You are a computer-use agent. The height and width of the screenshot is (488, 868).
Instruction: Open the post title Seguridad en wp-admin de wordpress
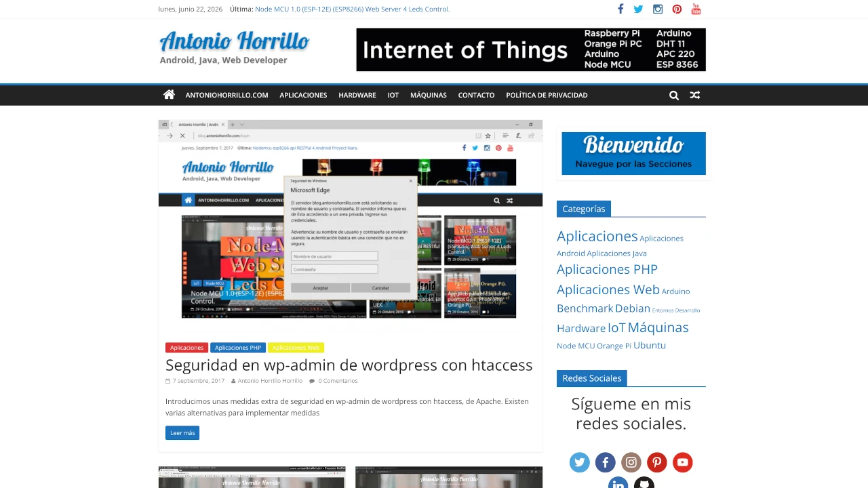coord(349,365)
